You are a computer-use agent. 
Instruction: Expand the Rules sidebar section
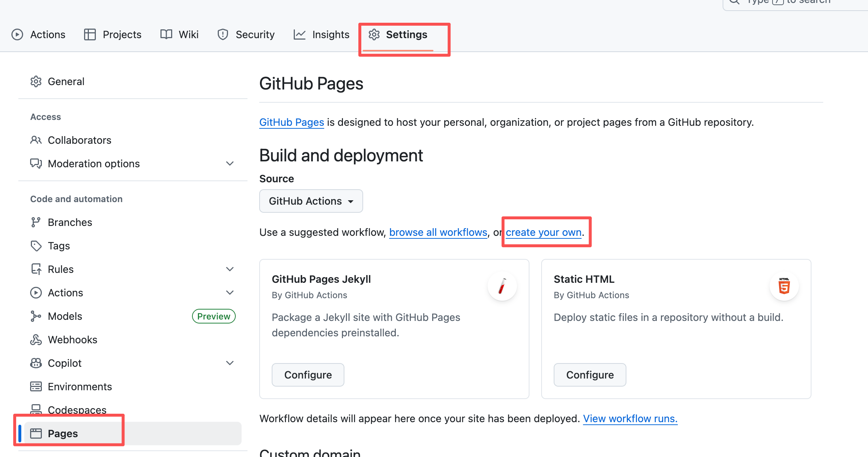tap(230, 269)
